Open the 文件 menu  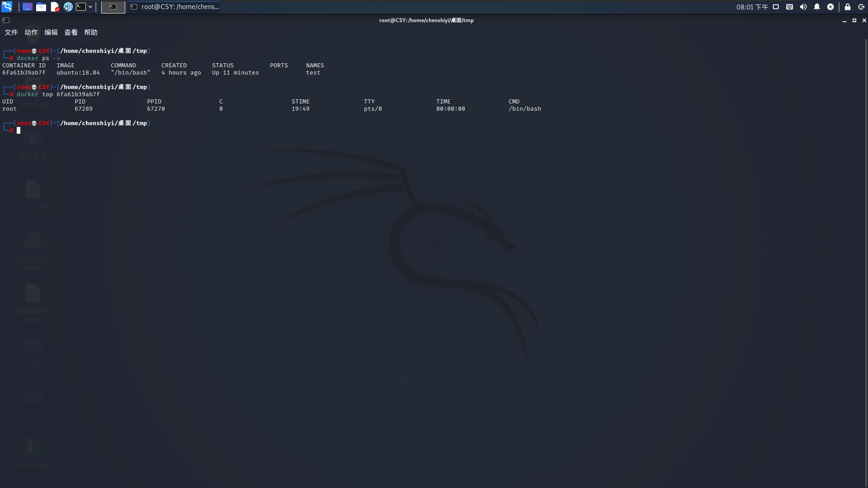coord(11,33)
